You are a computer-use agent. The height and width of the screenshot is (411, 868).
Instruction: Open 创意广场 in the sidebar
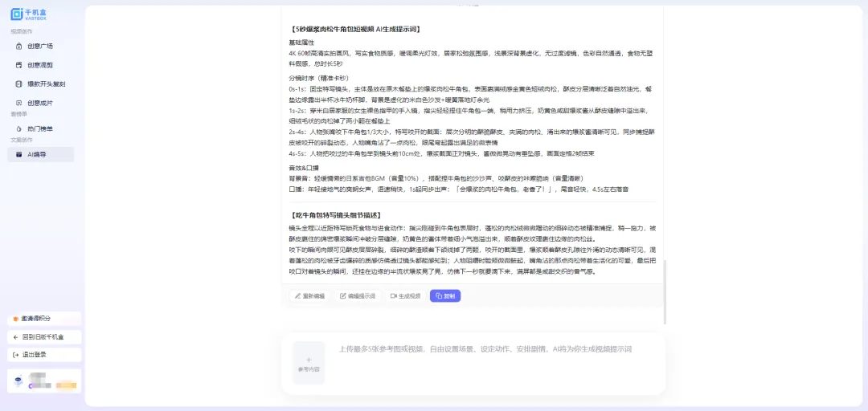[x=40, y=46]
